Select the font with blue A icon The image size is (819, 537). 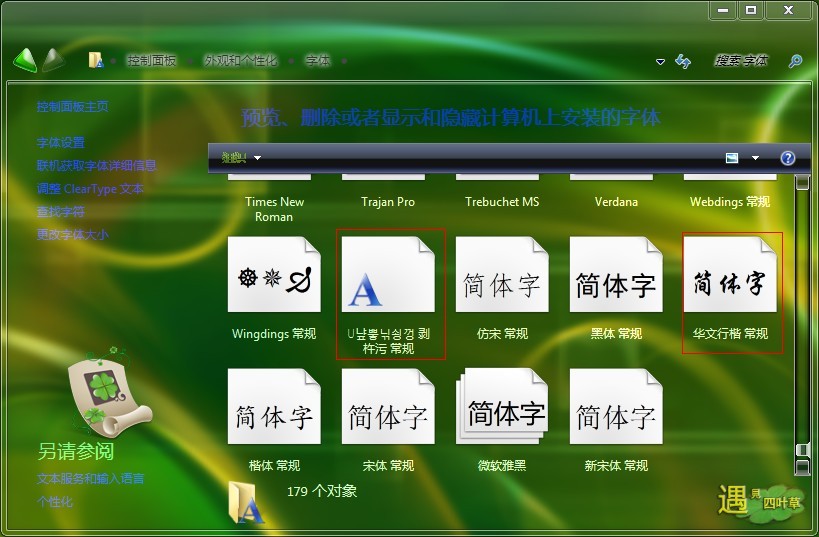(388, 274)
